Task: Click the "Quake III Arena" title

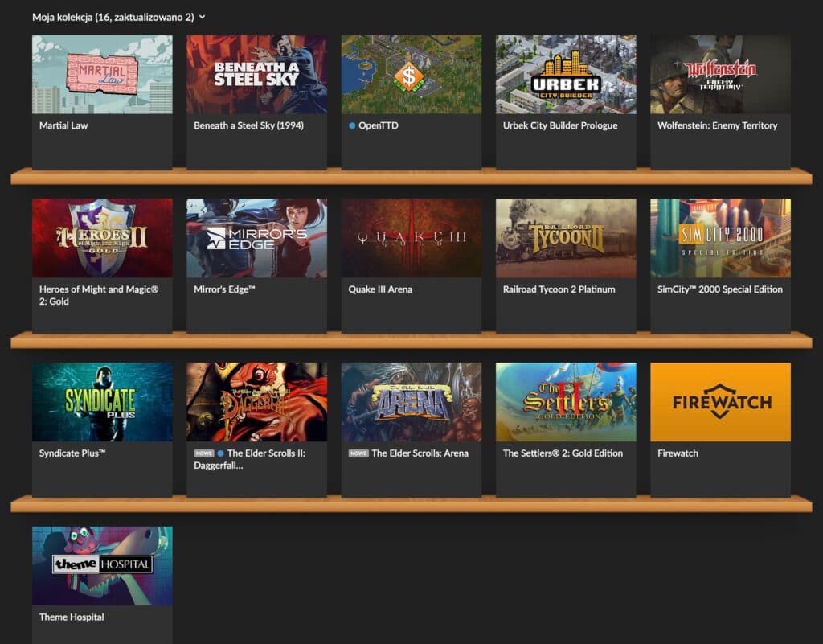Action: [x=380, y=289]
